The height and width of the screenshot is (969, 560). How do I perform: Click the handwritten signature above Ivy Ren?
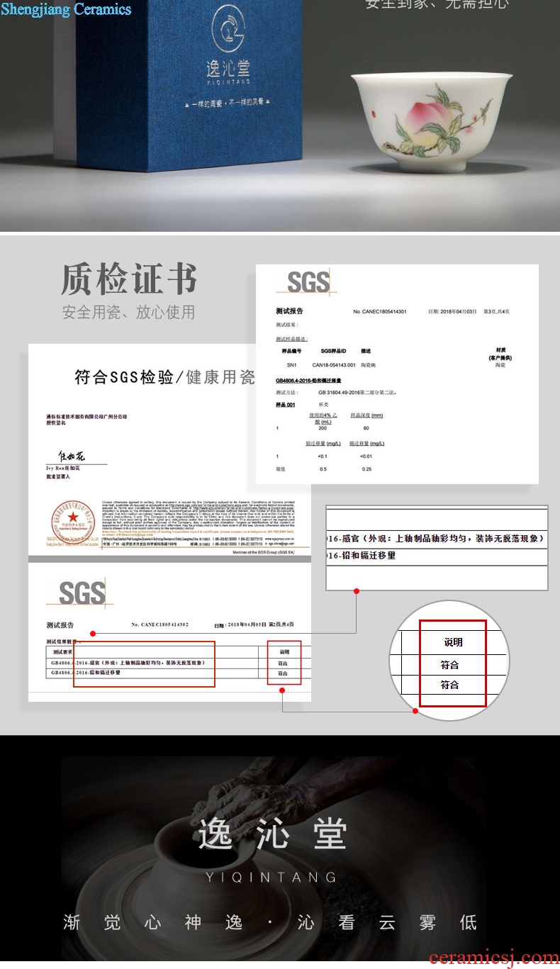click(x=71, y=456)
